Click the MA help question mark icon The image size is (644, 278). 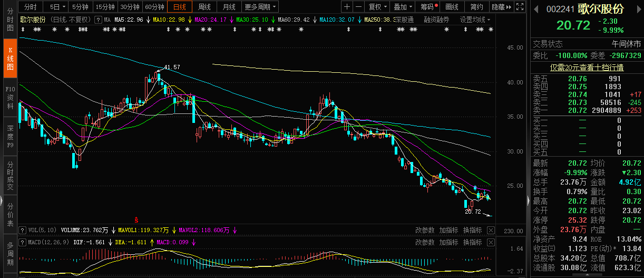pyautogui.click(x=97, y=20)
